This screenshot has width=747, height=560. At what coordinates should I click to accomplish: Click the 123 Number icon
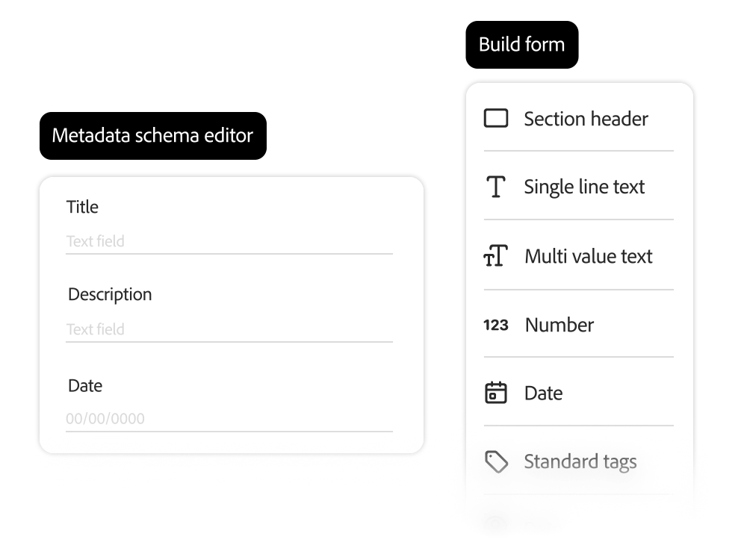coord(495,325)
